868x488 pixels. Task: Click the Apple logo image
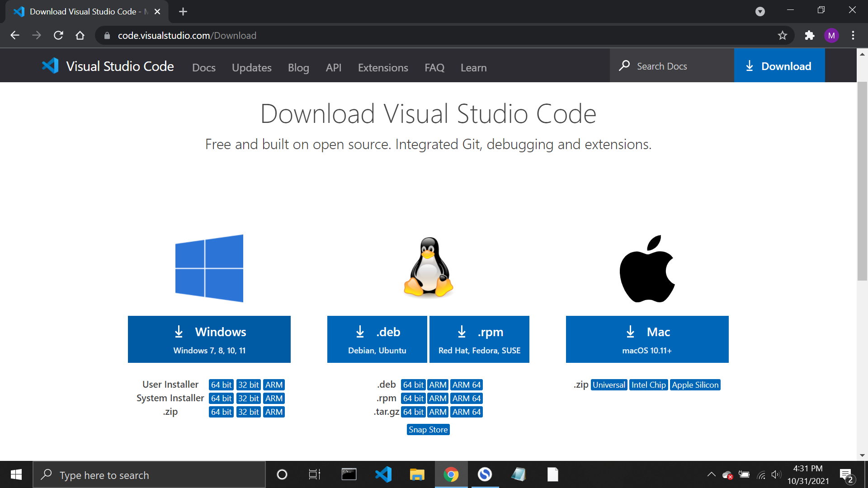pos(647,268)
